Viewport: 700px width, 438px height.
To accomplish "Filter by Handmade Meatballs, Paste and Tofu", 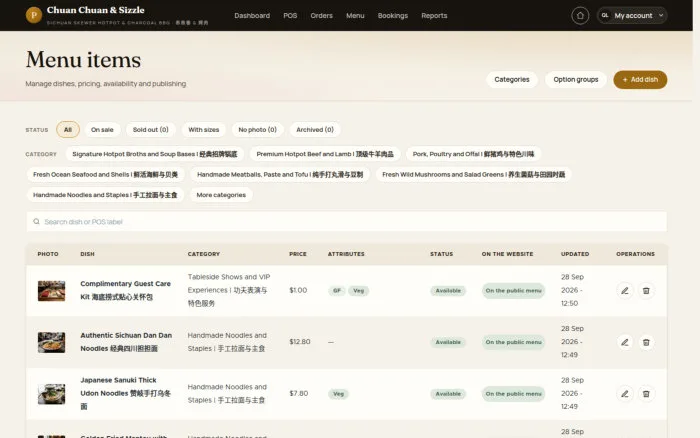I will coord(280,175).
